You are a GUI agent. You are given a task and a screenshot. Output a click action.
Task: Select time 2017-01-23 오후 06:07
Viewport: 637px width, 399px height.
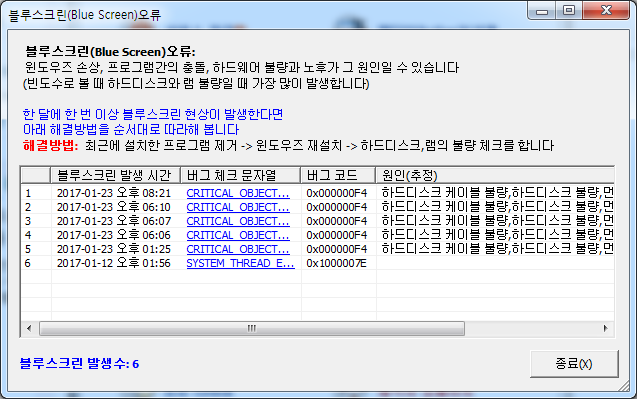114,221
